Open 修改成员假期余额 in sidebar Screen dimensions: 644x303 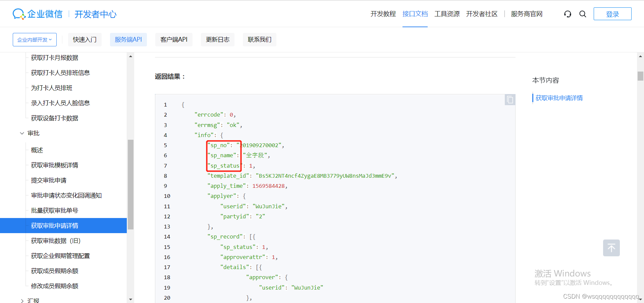(55, 286)
